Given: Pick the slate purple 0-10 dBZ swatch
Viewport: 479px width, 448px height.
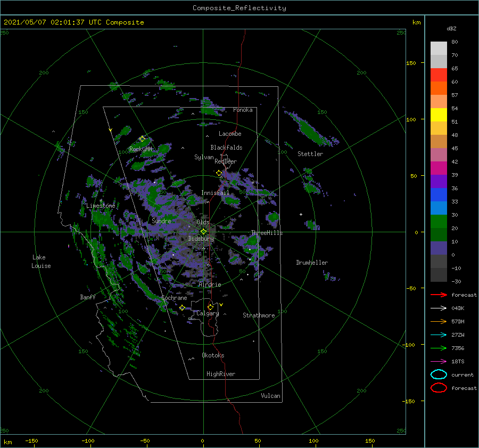Looking at the screenshot, I should pos(439,248).
